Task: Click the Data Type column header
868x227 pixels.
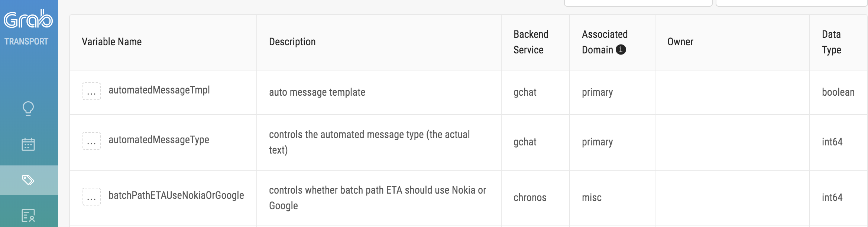Action: tap(832, 42)
